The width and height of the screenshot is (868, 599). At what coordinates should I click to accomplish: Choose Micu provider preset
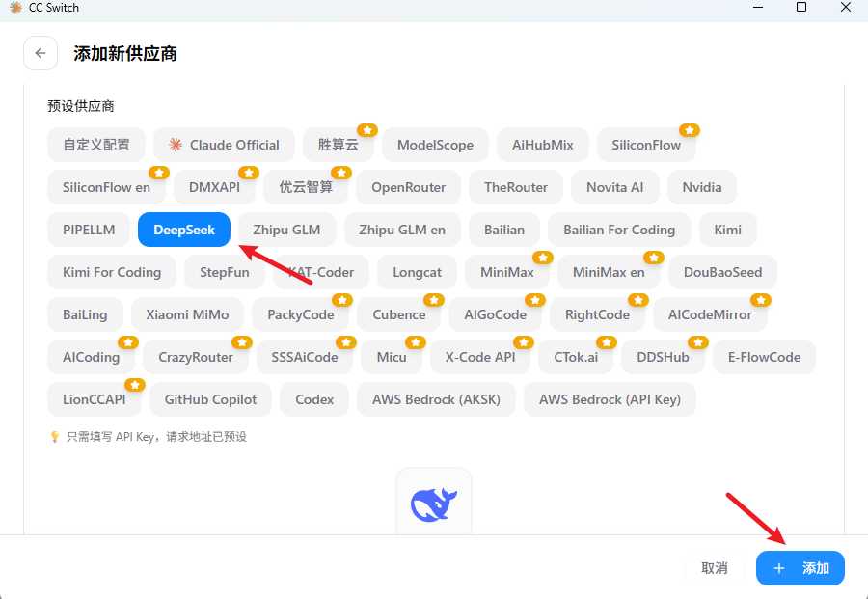392,357
